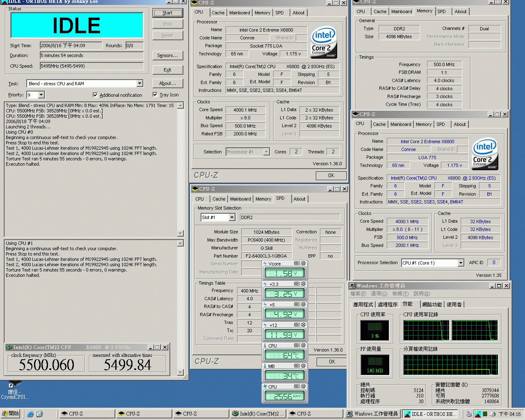
Task: Switch to Memory tab in the CPU-Z SPD window
Action: pyautogui.click(x=263, y=199)
